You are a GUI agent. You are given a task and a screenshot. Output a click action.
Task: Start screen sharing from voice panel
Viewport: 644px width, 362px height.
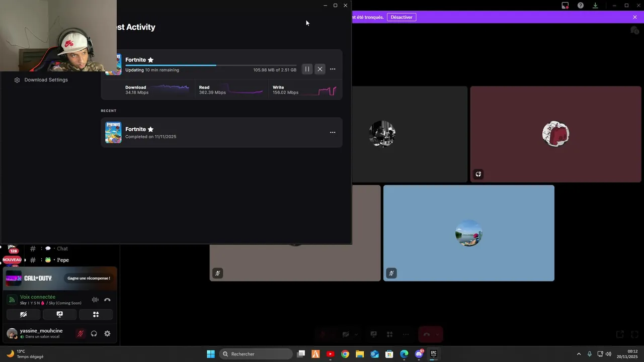coord(59,314)
